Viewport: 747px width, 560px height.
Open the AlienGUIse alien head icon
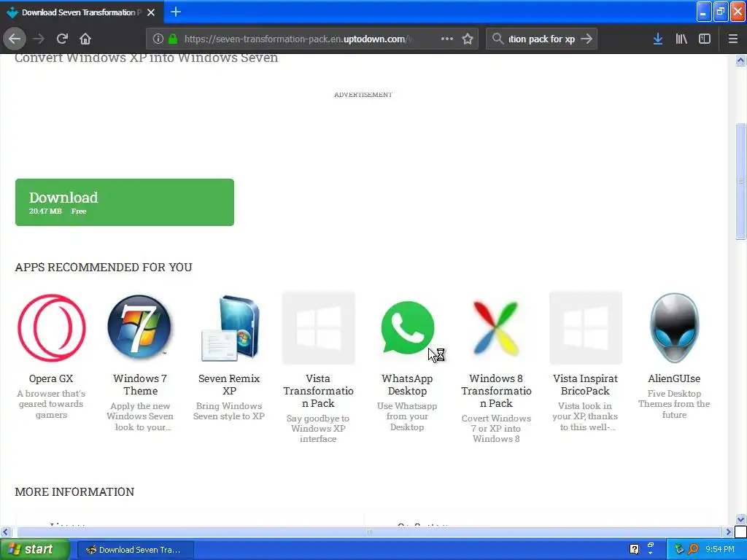point(674,328)
